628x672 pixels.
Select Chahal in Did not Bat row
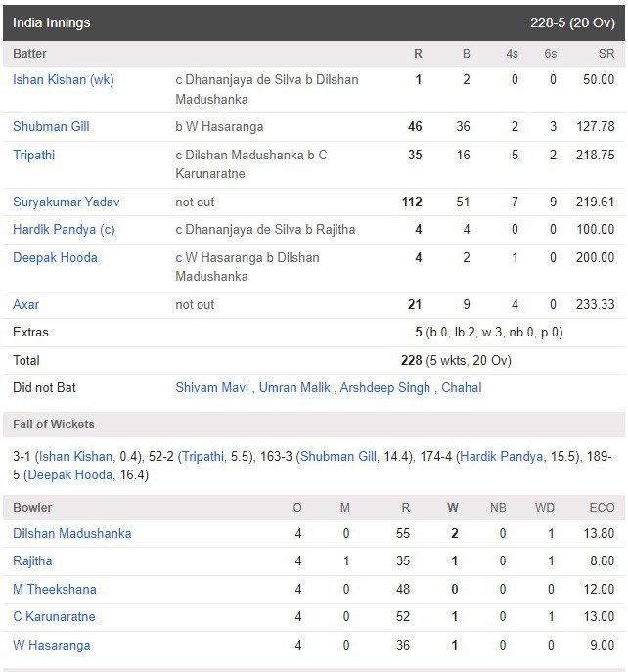click(462, 388)
